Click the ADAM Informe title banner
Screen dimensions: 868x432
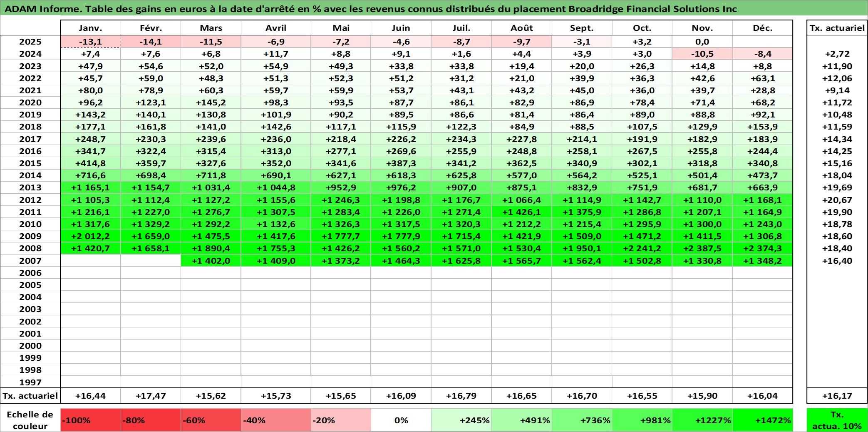coord(434,8)
